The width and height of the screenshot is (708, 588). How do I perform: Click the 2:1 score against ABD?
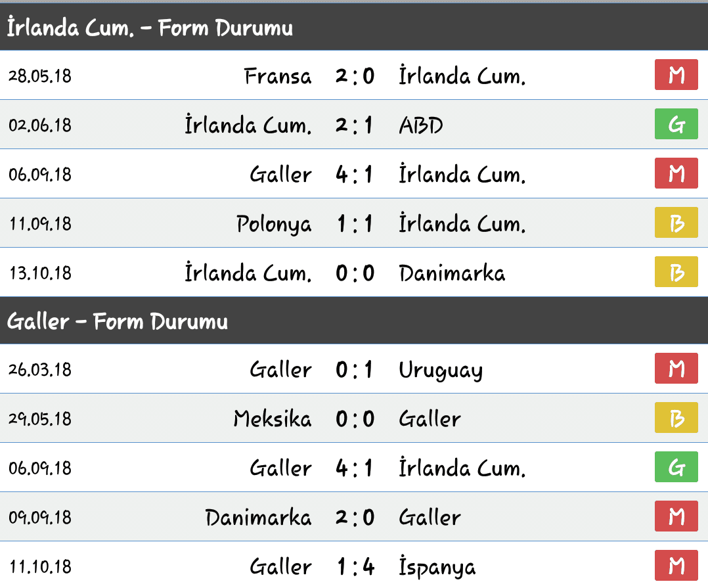(355, 125)
